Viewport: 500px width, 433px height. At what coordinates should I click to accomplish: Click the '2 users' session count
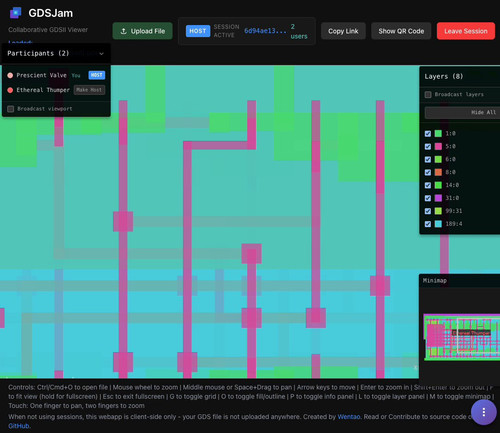(x=299, y=31)
